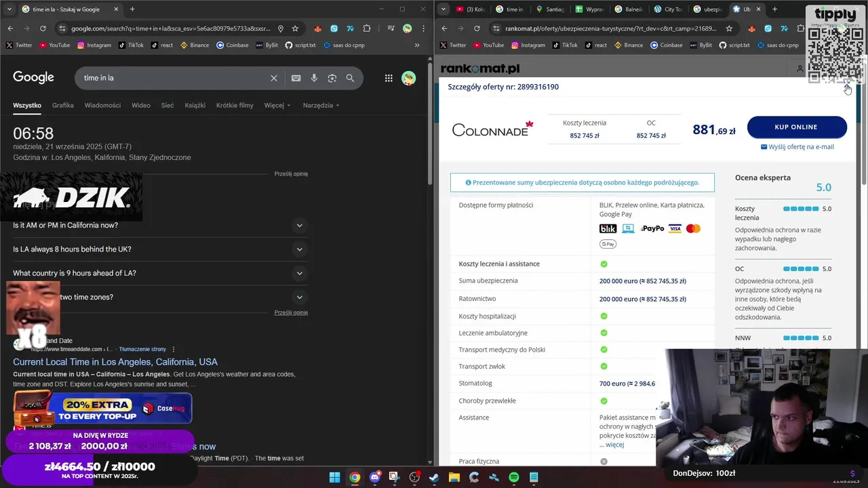Click 'Prześlij opinię' below the time card
Screen dimensions: 868x488
291,174
